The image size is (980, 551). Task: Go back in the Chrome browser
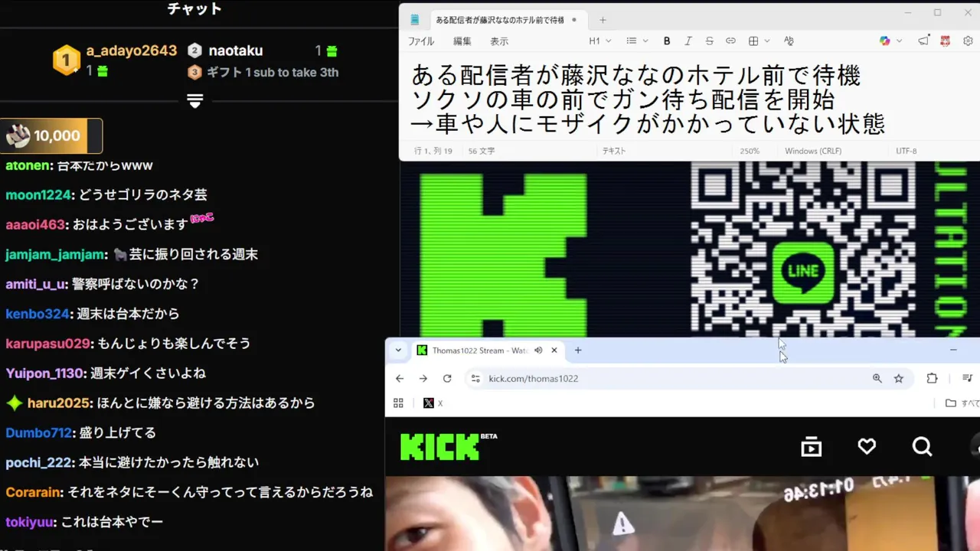tap(400, 378)
